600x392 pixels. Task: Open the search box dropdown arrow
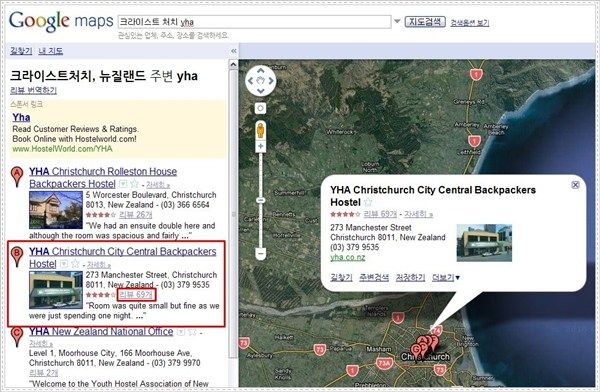pos(397,21)
